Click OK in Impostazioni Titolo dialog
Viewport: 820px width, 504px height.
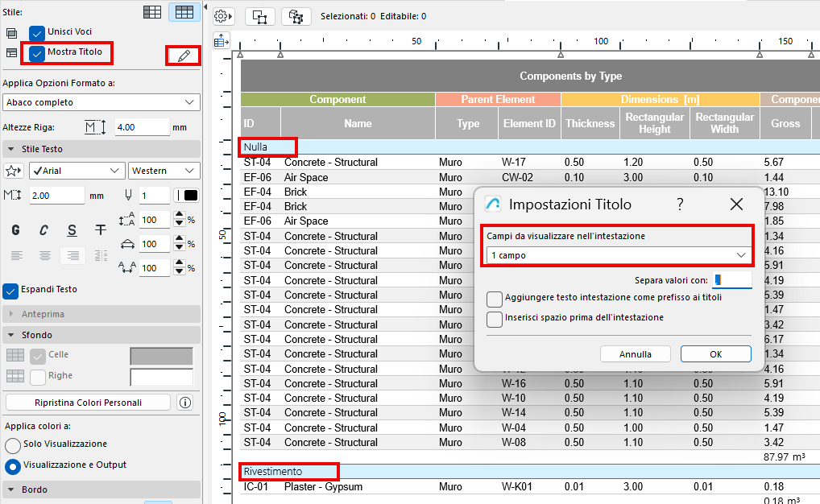pos(715,354)
